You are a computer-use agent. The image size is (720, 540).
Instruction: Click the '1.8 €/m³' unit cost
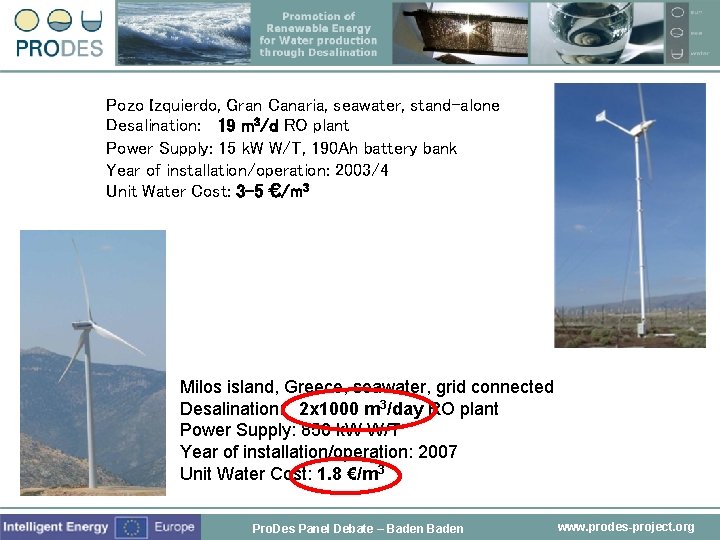point(351,473)
